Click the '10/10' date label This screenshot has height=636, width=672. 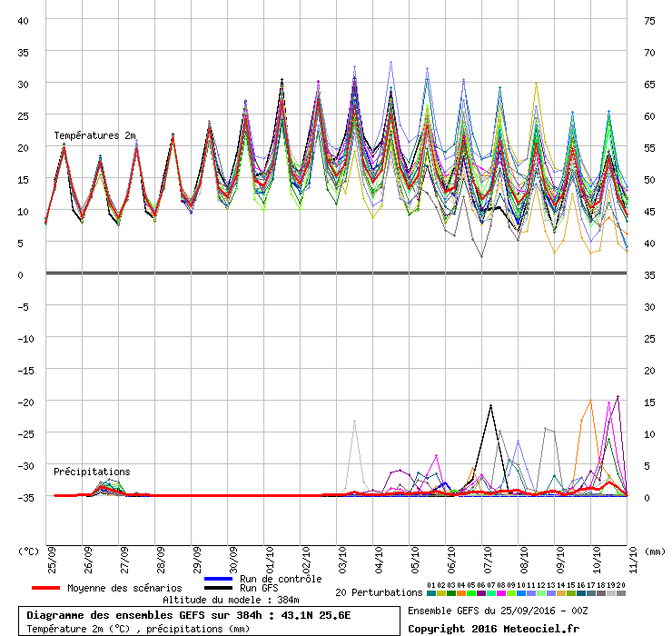point(597,560)
